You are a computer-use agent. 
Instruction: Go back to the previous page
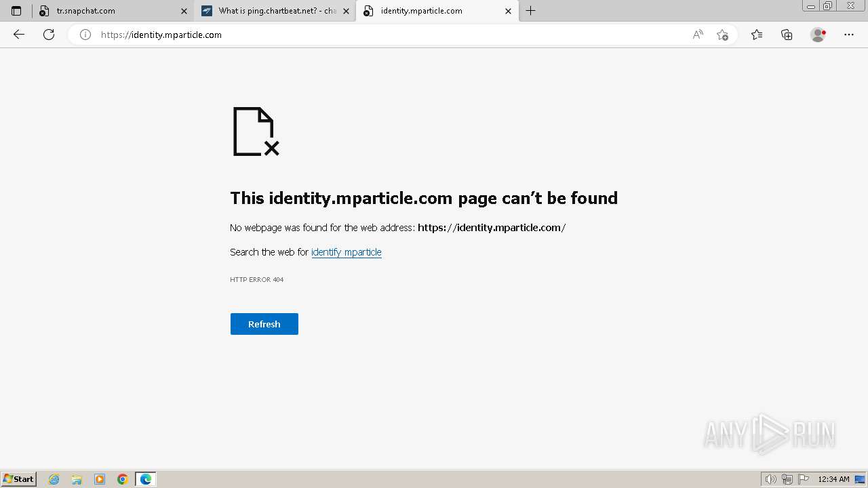(x=19, y=35)
